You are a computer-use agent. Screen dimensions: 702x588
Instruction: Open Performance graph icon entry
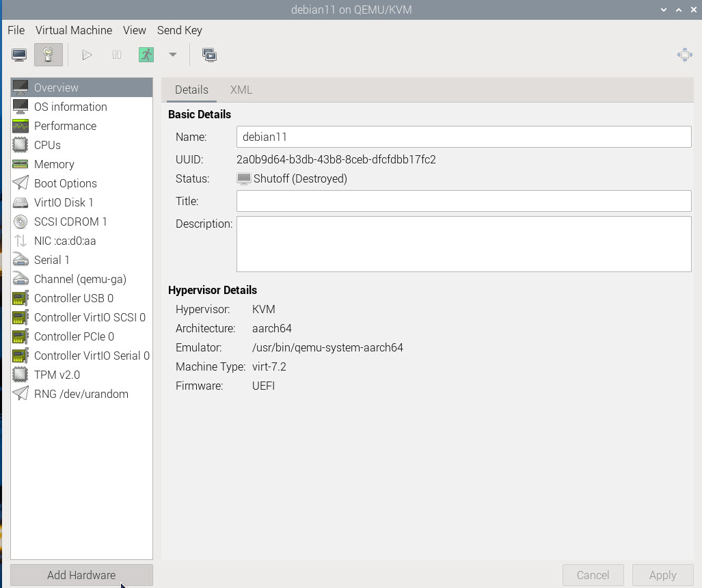tap(21, 126)
